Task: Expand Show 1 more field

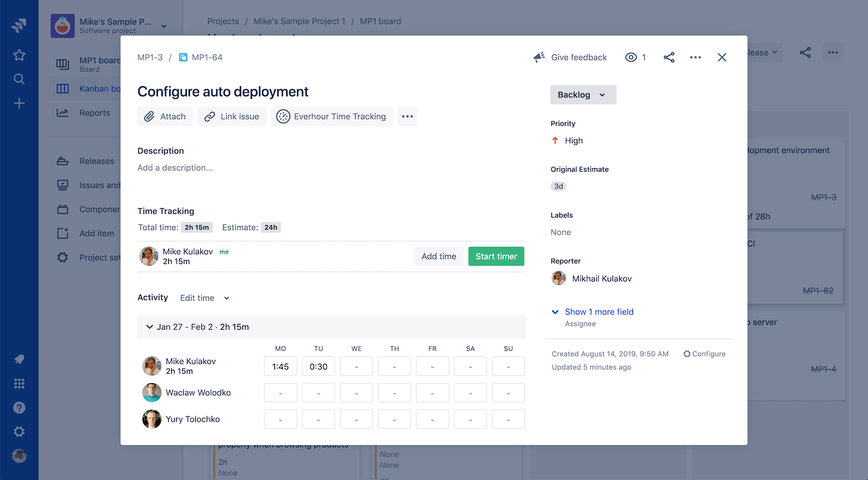Action: [x=599, y=312]
